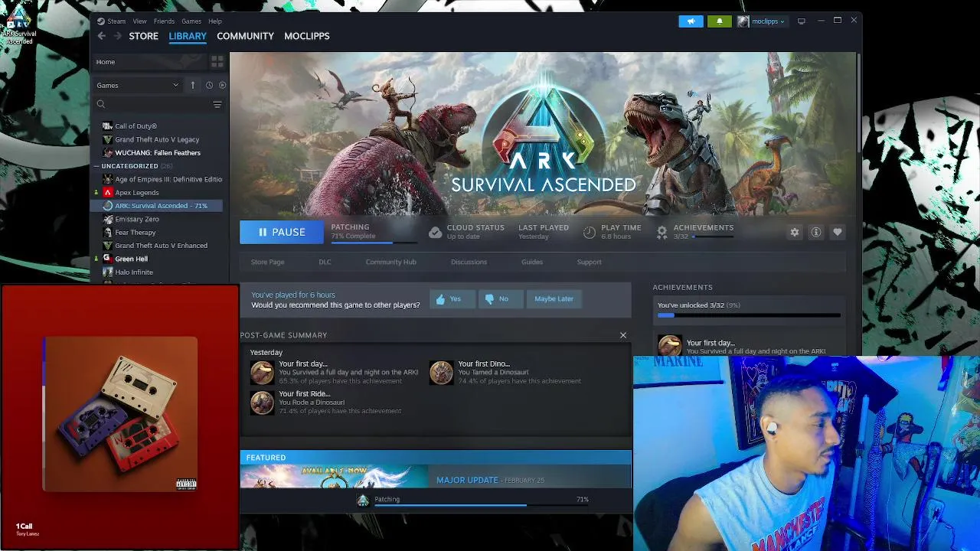Select the Green Hell game icon
The height and width of the screenshot is (551, 980).
tap(108, 259)
